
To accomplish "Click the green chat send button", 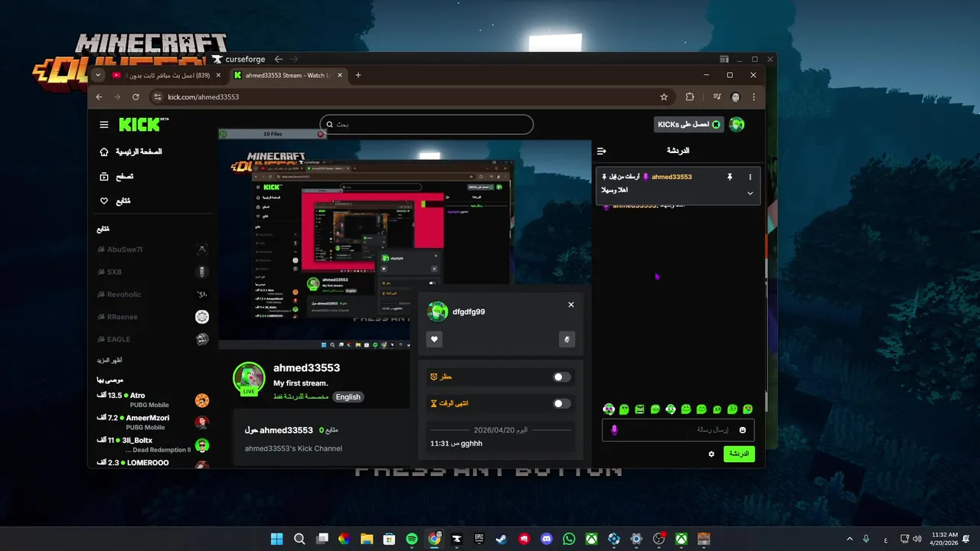I will [739, 454].
